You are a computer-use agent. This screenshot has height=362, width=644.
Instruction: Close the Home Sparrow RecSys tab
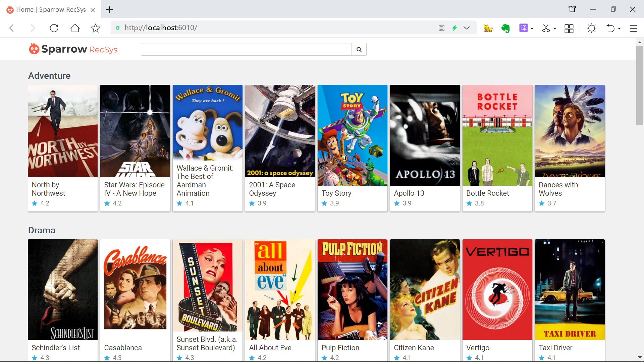point(93,10)
